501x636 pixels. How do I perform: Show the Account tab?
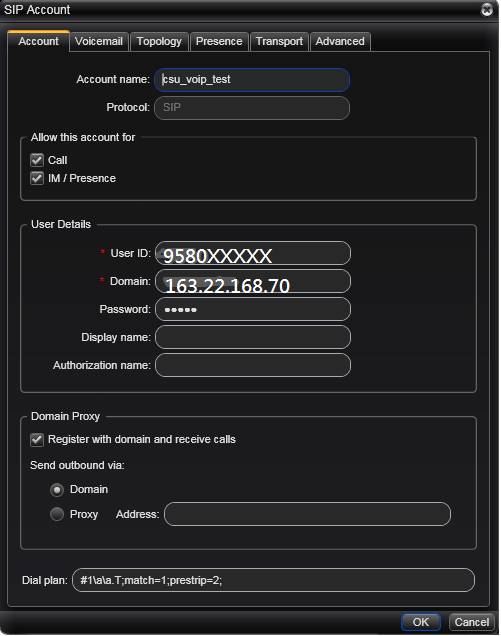point(39,41)
